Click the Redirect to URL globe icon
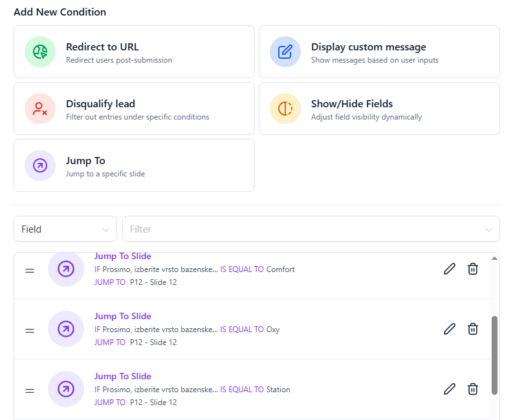The width and height of the screenshot is (513, 420). click(40, 52)
